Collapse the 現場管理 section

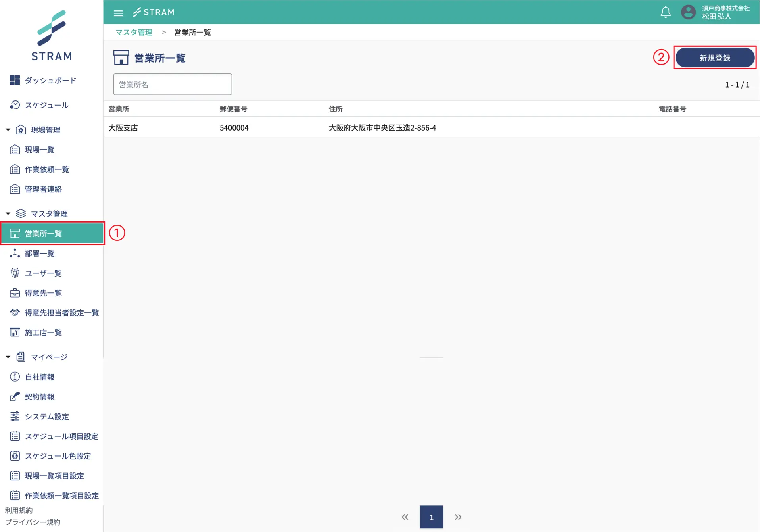8,130
